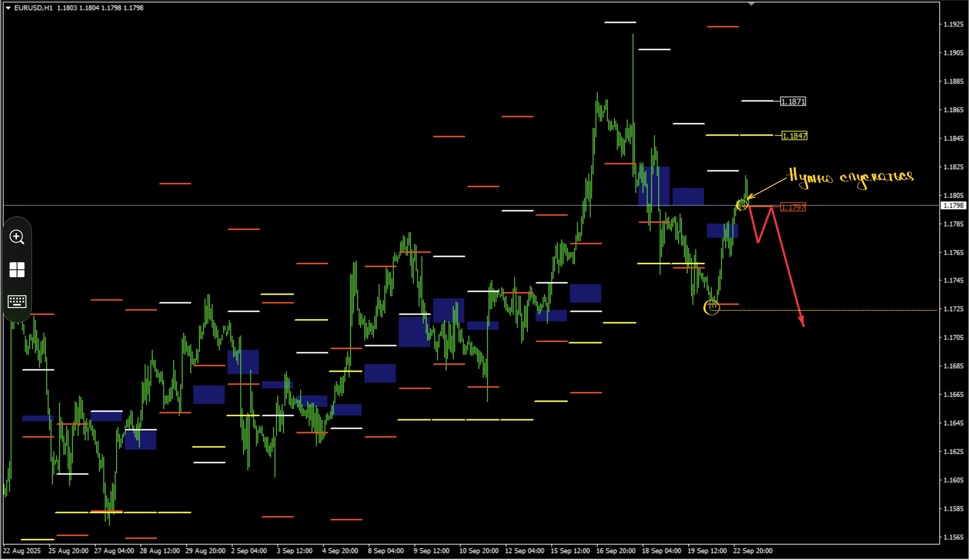
Task: Click the 1.1645 value on price scale
Action: [x=953, y=423]
